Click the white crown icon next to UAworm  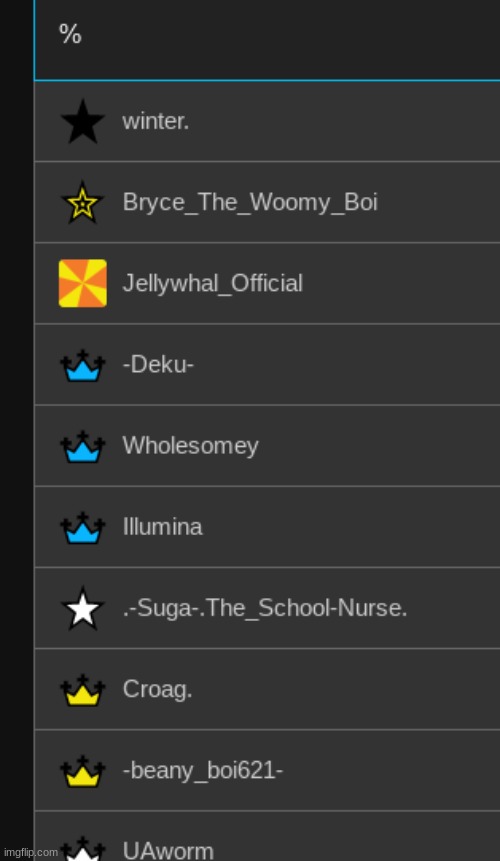pyautogui.click(x=82, y=849)
